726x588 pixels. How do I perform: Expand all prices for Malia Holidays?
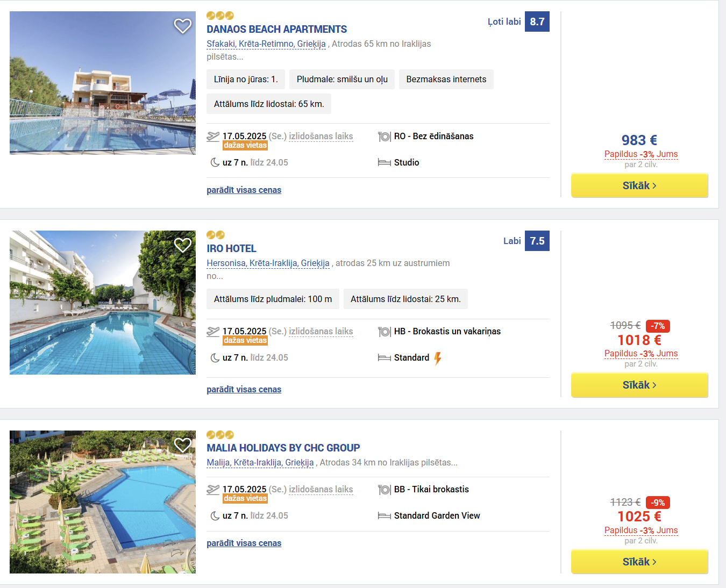[244, 543]
